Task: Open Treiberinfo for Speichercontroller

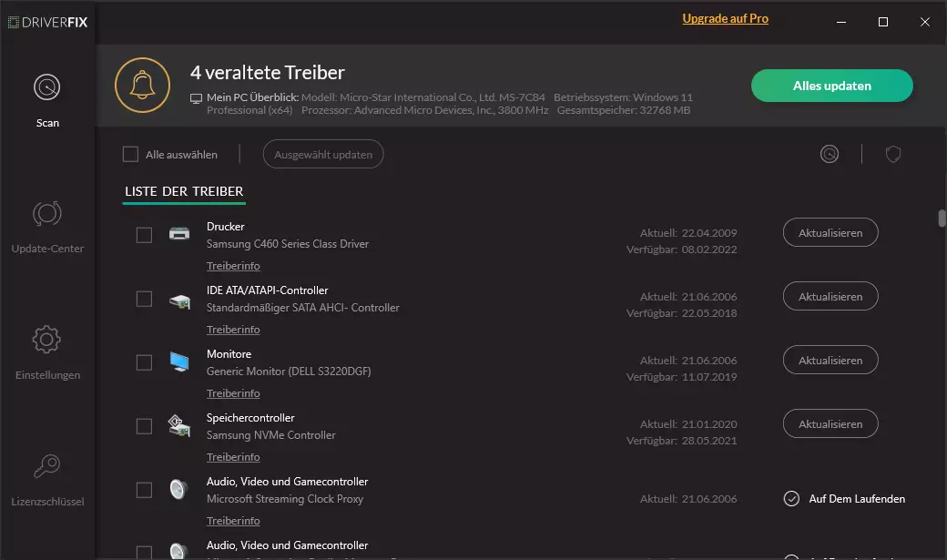Action: 233,457
